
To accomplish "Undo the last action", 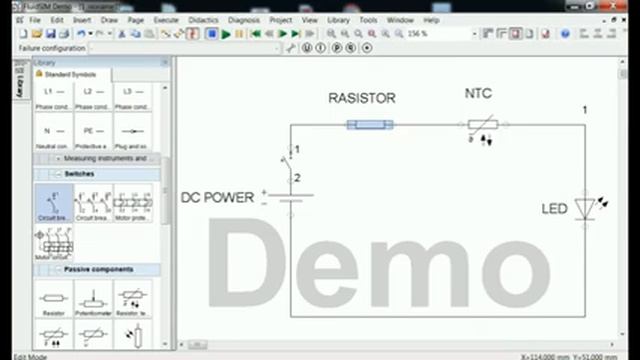I will tap(81, 34).
